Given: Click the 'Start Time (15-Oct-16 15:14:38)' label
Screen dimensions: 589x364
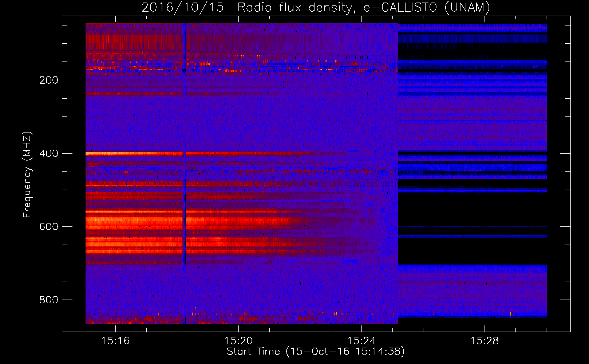Looking at the screenshot, I should click(x=316, y=352).
